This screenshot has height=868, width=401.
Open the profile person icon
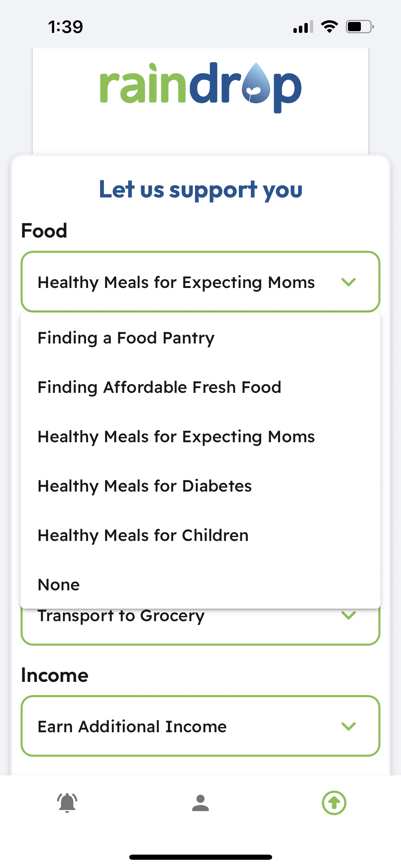200,803
